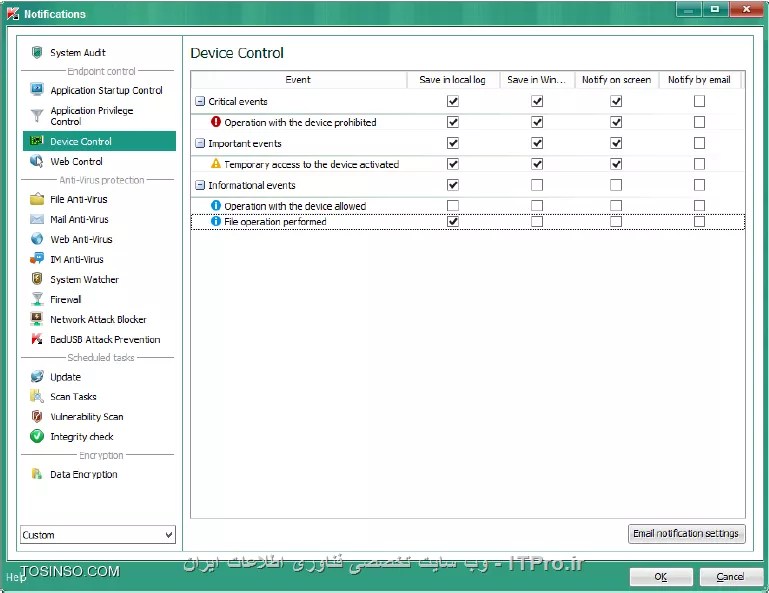
Task: Select Temporary access to the device activated text
Action: (x=311, y=164)
